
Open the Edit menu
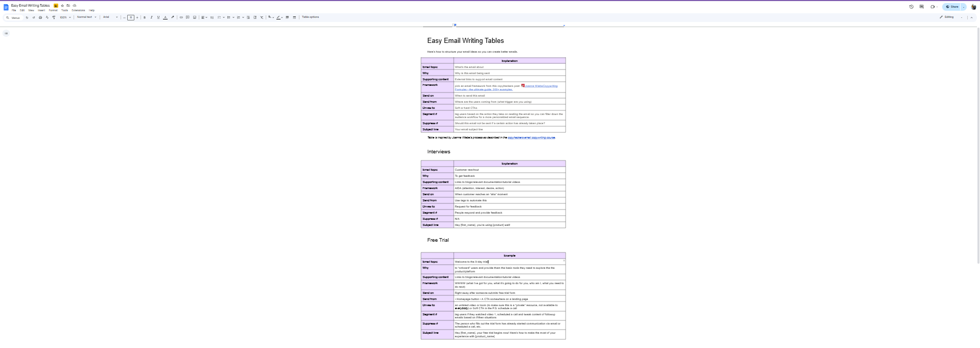tap(22, 10)
